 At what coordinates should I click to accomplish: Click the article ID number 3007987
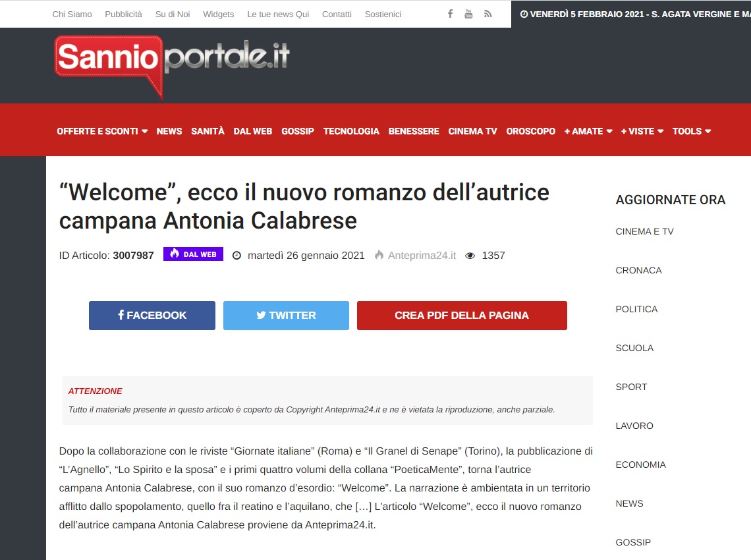pyautogui.click(x=133, y=256)
